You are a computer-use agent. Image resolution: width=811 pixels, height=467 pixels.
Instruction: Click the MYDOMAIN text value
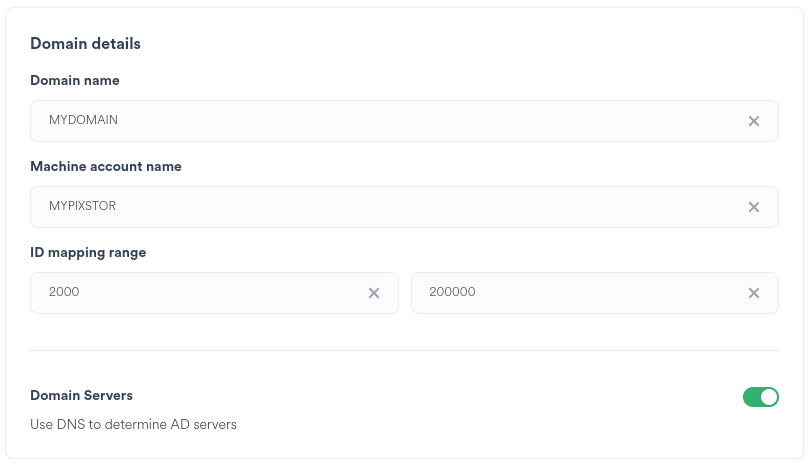click(84, 121)
